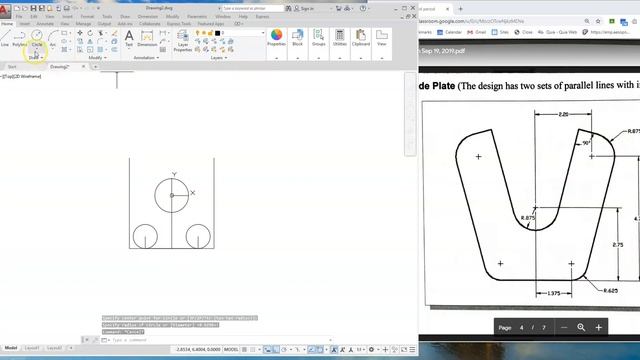
Task: Open the Edit menu
Action: pos(34,17)
